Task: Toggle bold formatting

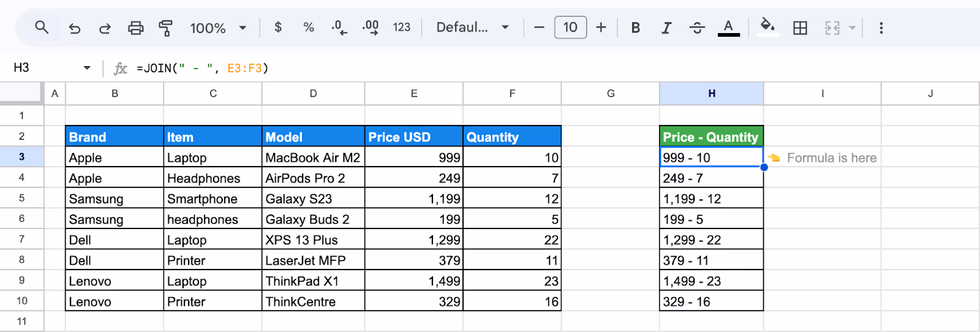Action: coord(636,28)
